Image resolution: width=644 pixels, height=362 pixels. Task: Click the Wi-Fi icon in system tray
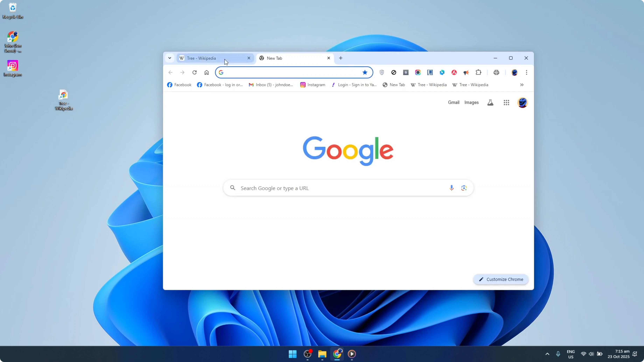583,354
